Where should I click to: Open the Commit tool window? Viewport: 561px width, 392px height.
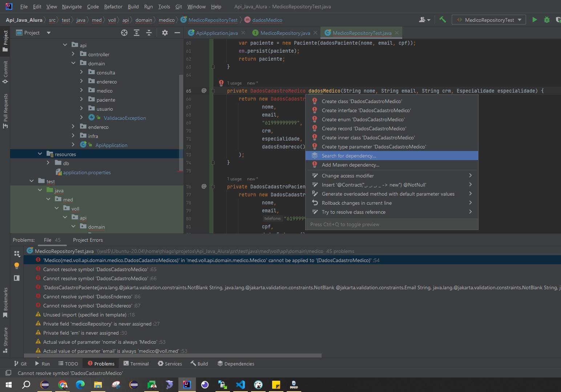5,72
